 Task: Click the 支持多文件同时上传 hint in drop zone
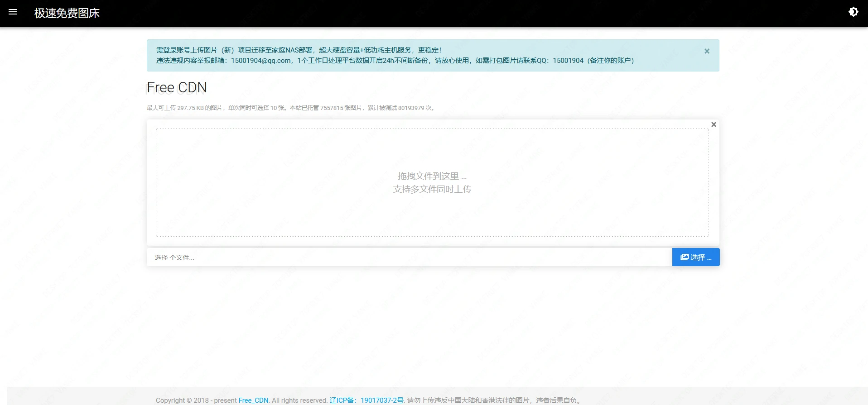coord(432,189)
